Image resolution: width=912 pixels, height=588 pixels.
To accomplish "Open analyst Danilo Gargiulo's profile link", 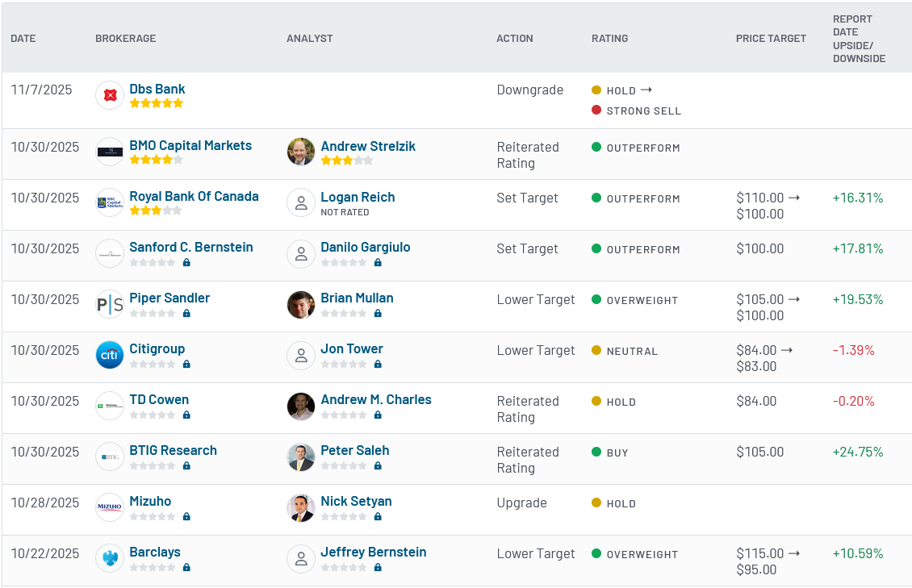I will (x=366, y=247).
